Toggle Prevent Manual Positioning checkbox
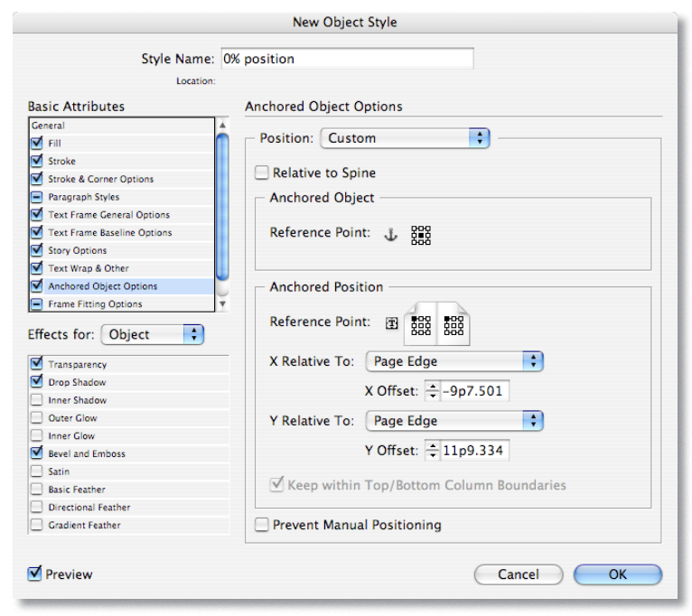Image resolution: width=692 pixels, height=616 pixels. click(x=262, y=525)
